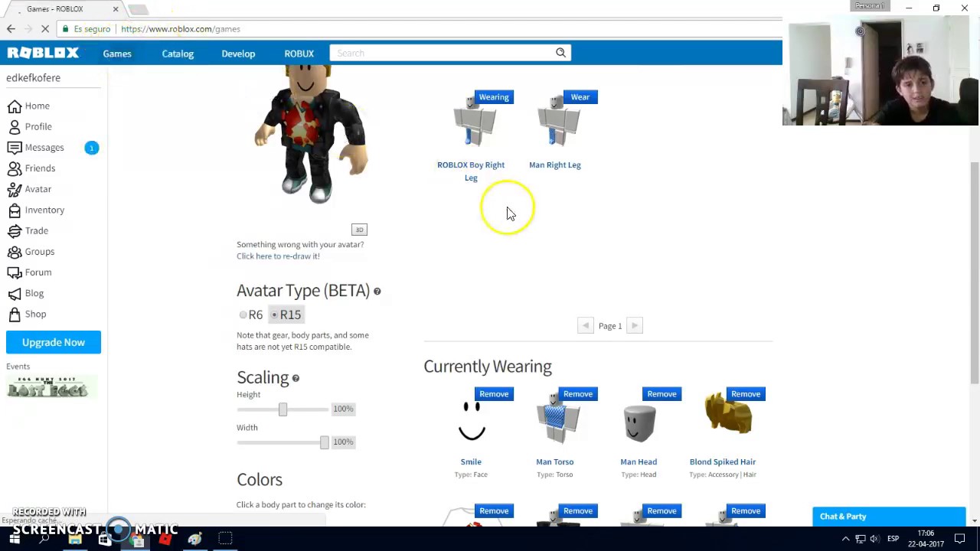Open the Chat & Party panel
This screenshot has width=980, height=551.
(889, 517)
